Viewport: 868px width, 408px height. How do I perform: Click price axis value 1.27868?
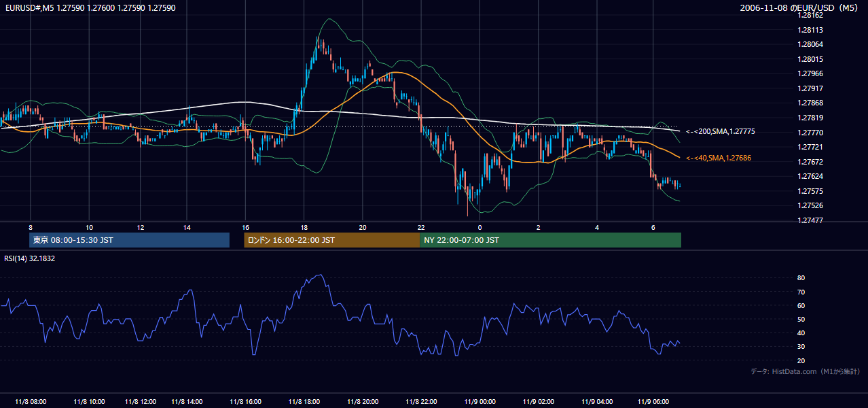coord(810,103)
